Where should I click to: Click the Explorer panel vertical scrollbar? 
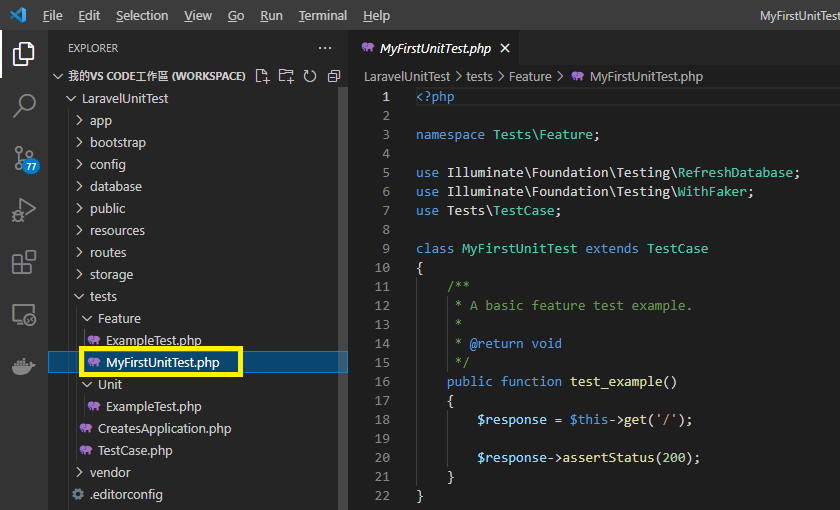pos(343,298)
